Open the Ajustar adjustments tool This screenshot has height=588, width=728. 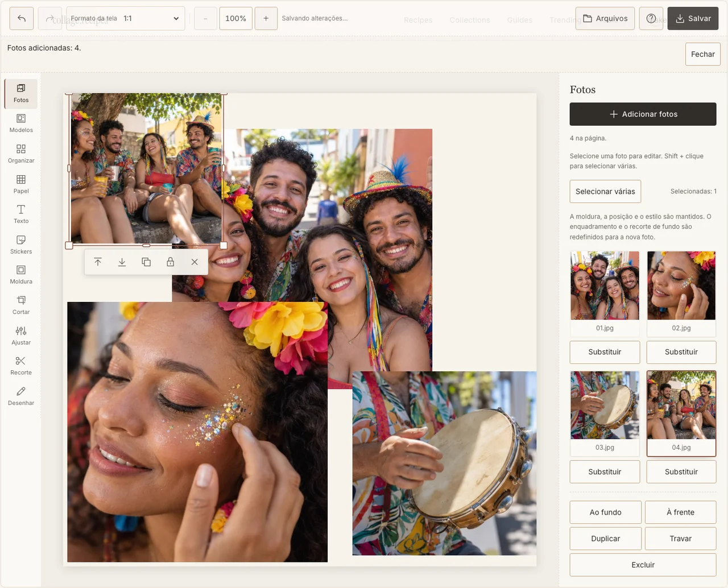(x=21, y=336)
